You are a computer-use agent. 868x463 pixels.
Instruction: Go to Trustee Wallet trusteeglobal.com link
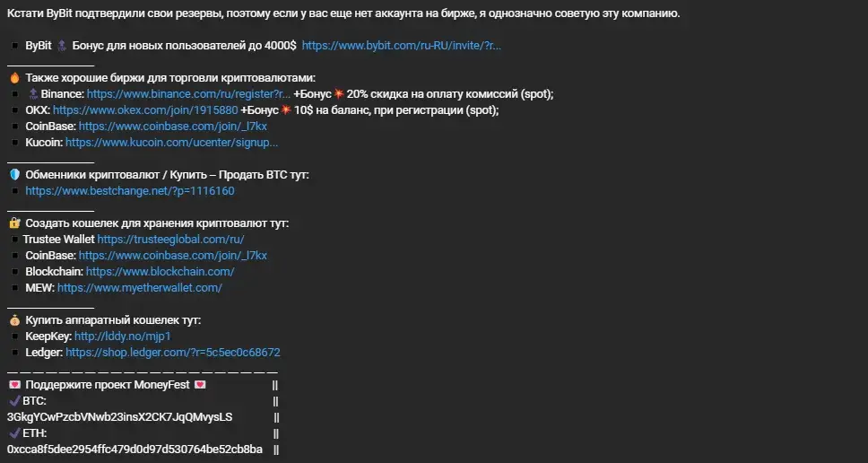[170, 240]
